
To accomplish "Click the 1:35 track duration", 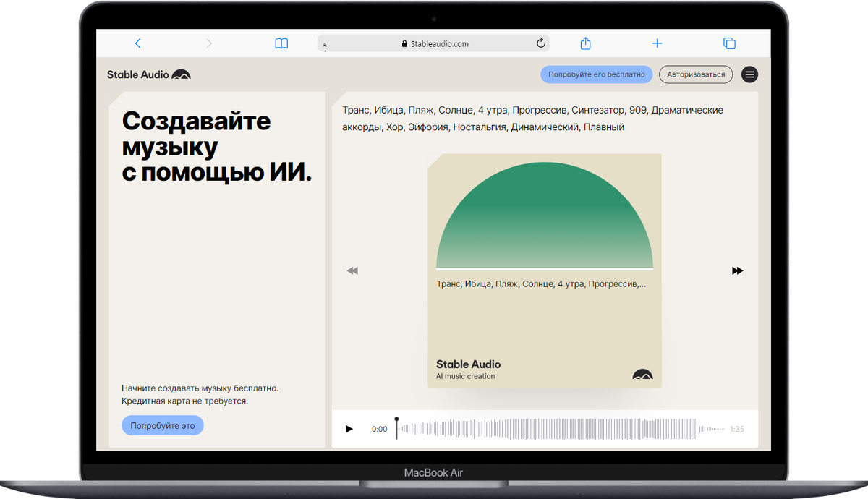I will pyautogui.click(x=737, y=429).
